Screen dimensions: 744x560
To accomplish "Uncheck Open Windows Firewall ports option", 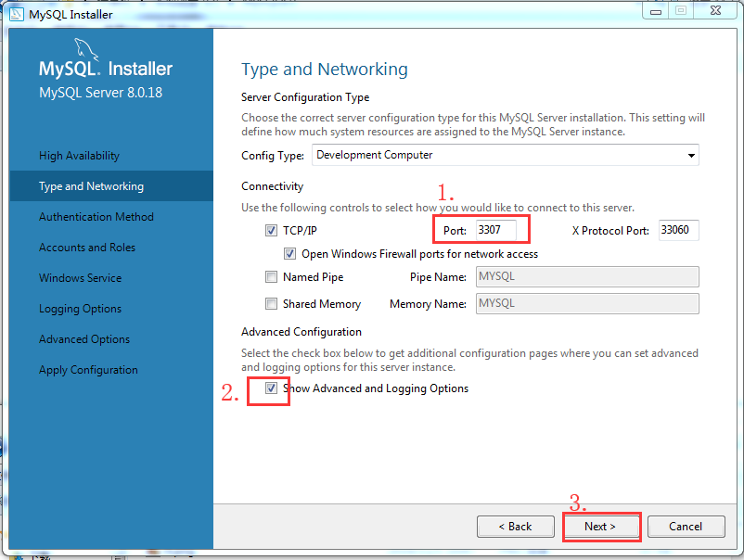I will (x=290, y=253).
